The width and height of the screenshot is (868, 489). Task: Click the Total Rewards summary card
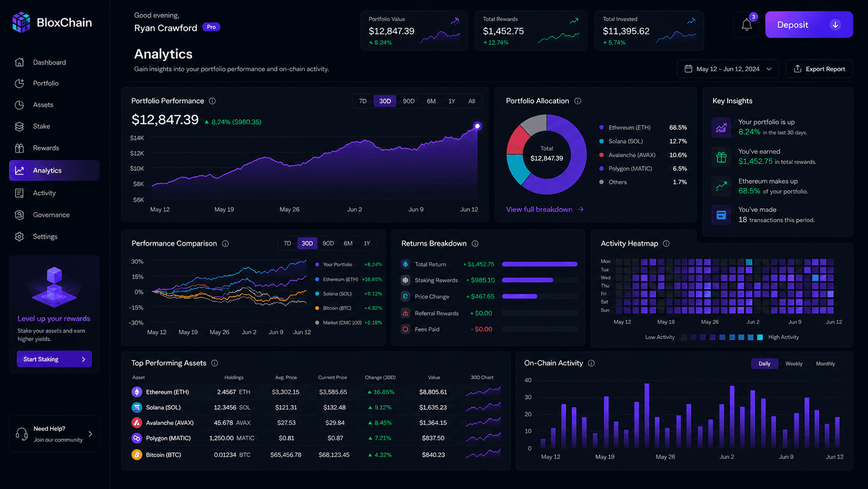tap(531, 31)
